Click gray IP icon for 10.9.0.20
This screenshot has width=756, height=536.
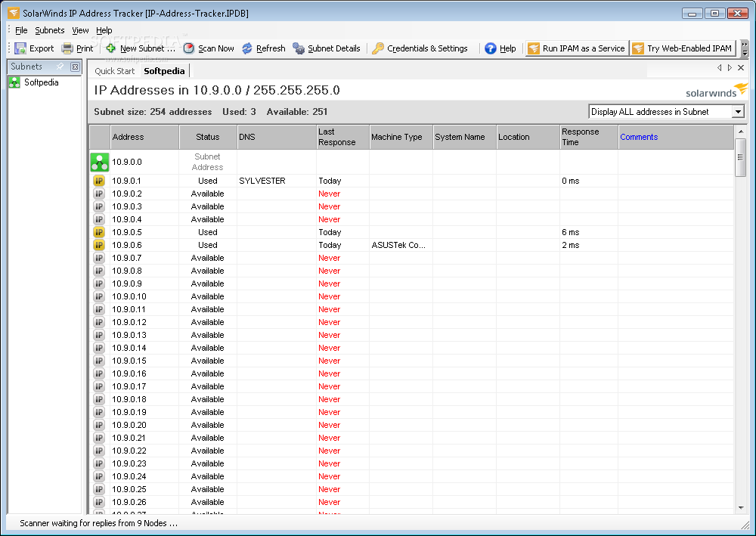pos(99,425)
